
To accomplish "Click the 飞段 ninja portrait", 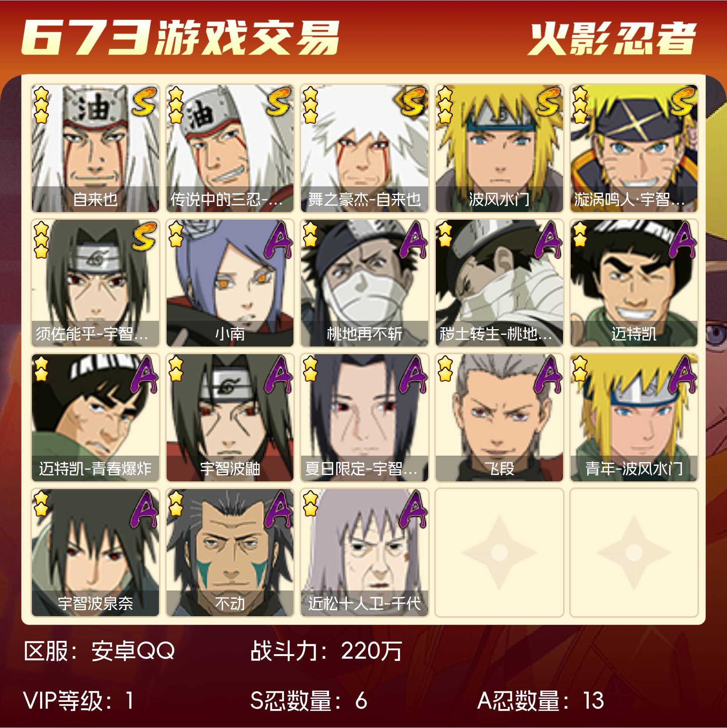I will pyautogui.click(x=499, y=418).
